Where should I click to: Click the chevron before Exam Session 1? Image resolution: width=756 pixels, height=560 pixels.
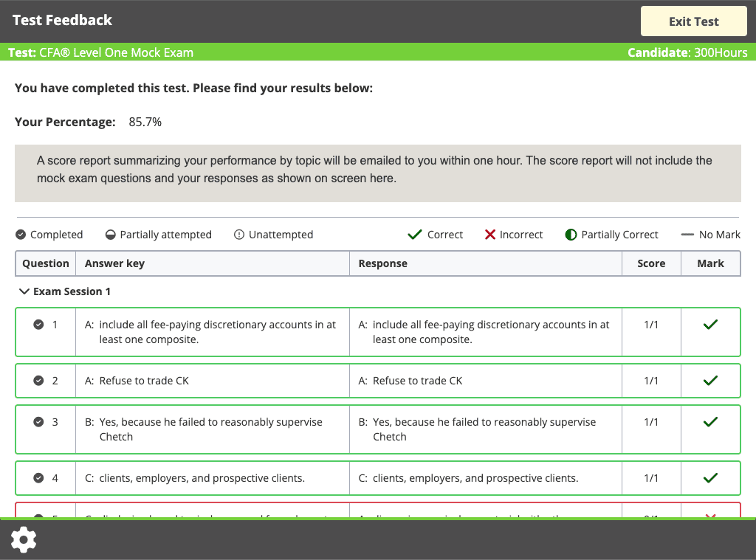[23, 291]
